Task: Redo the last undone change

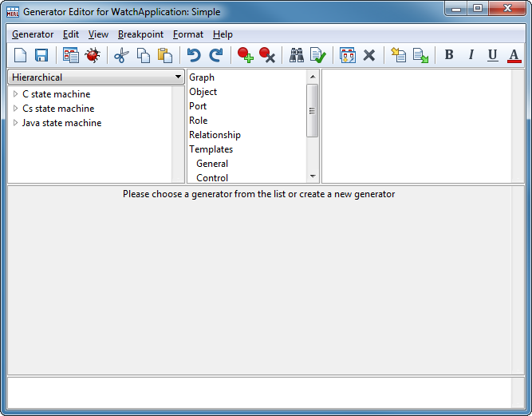Action: pos(216,55)
